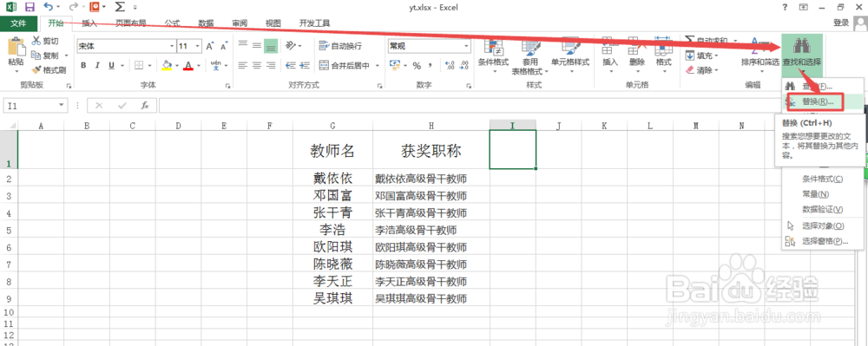
Task: Align text to middle vertically
Action: (x=256, y=45)
